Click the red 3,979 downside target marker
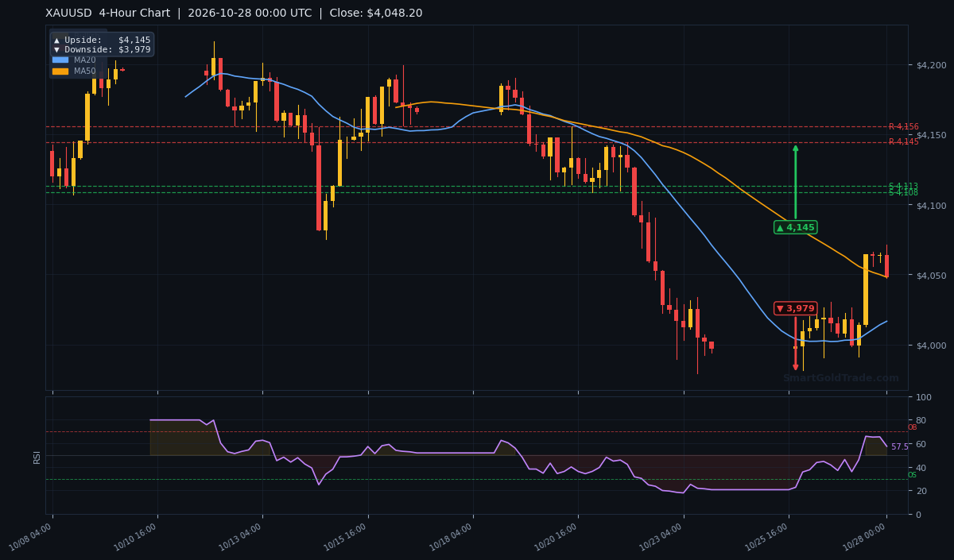The width and height of the screenshot is (954, 560). pos(795,308)
